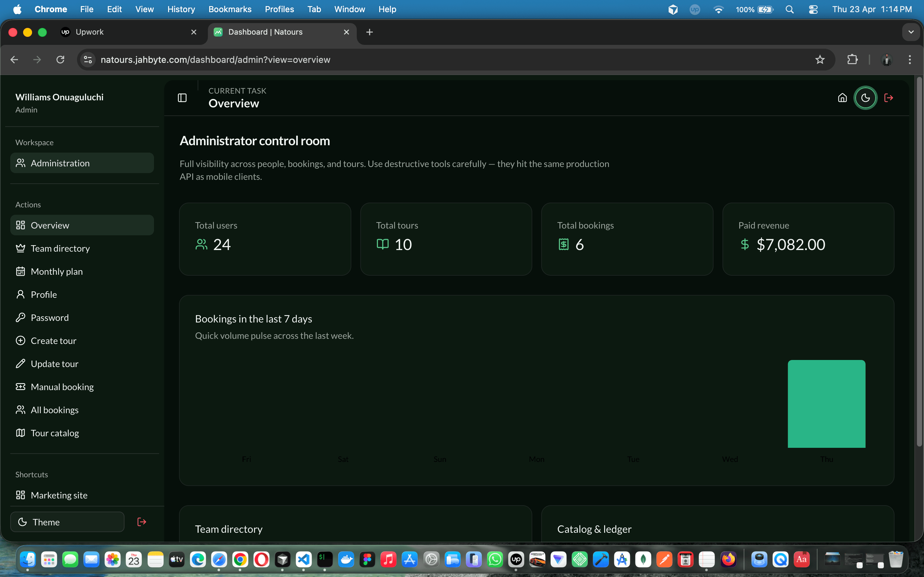Toggle dark mode with the moon icon
Image resolution: width=924 pixels, height=577 pixels.
[x=866, y=98]
